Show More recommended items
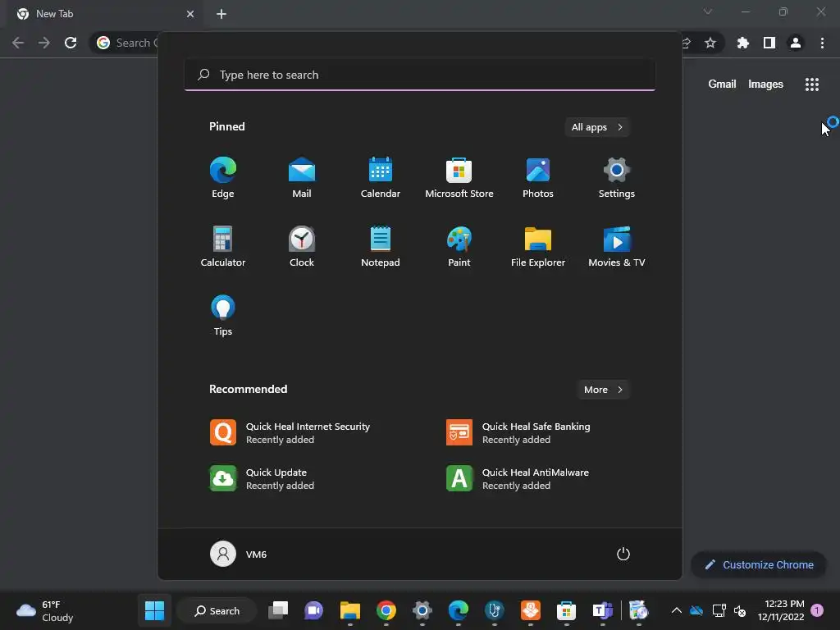This screenshot has height=630, width=840. click(603, 390)
